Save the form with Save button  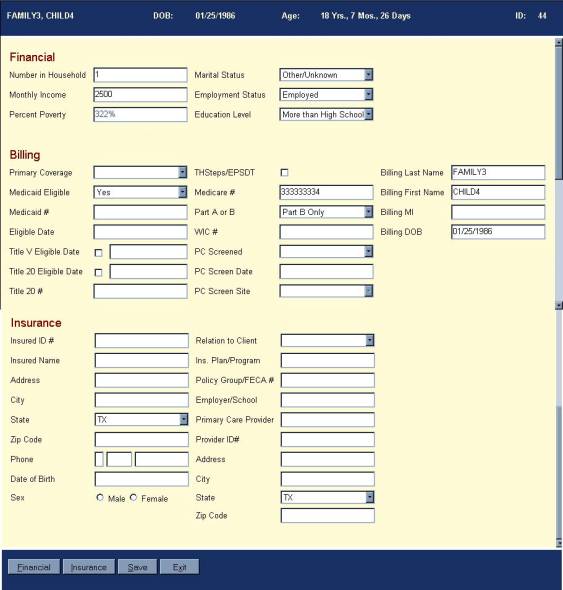137,567
